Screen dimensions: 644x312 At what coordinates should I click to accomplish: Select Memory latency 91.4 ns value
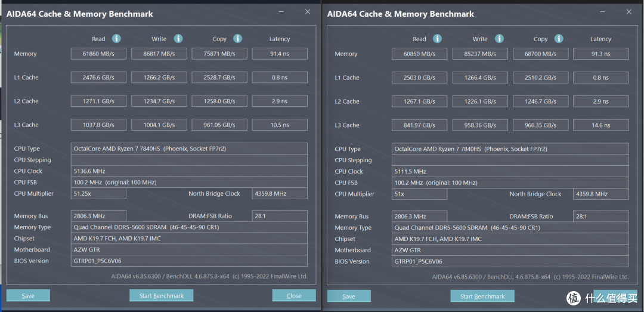[x=280, y=54]
